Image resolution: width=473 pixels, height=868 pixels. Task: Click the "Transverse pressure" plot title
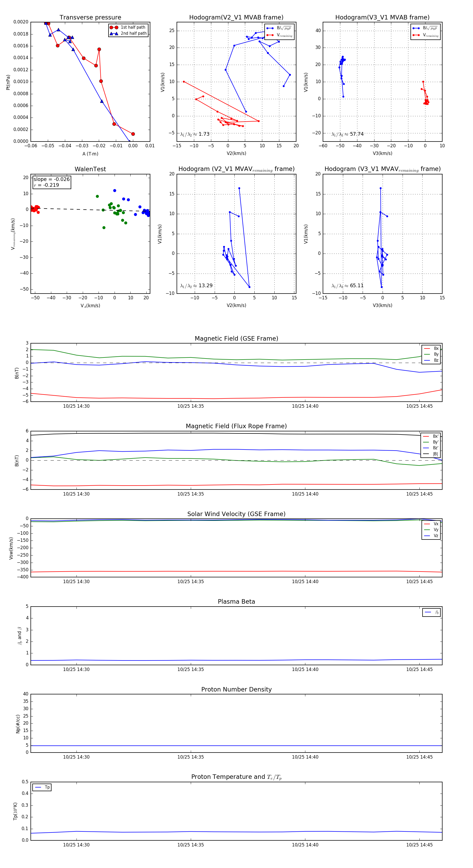tap(90, 18)
